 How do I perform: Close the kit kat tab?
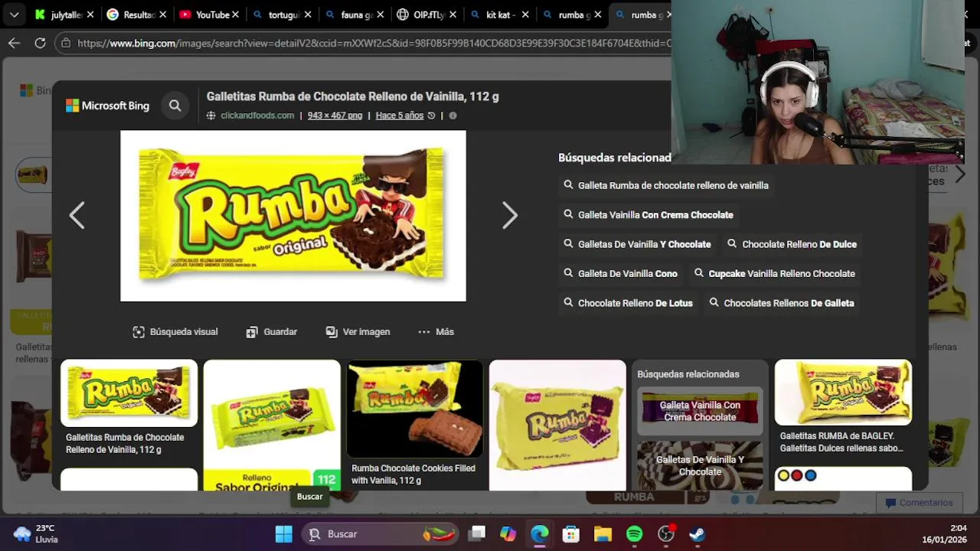click(525, 15)
